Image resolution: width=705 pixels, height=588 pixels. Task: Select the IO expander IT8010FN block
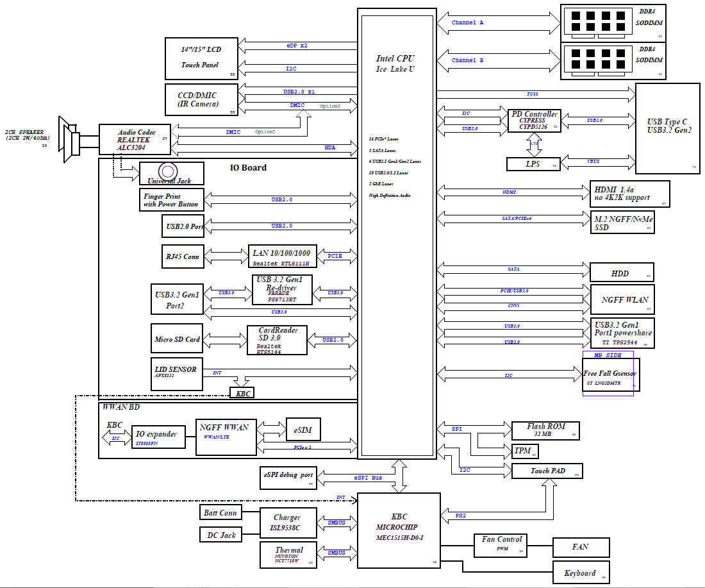pos(160,437)
